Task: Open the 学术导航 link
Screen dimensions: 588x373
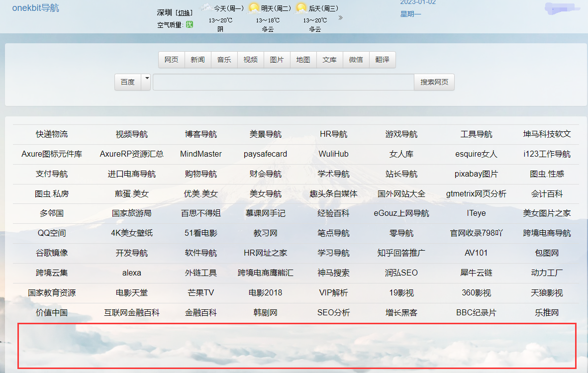Action: click(333, 174)
